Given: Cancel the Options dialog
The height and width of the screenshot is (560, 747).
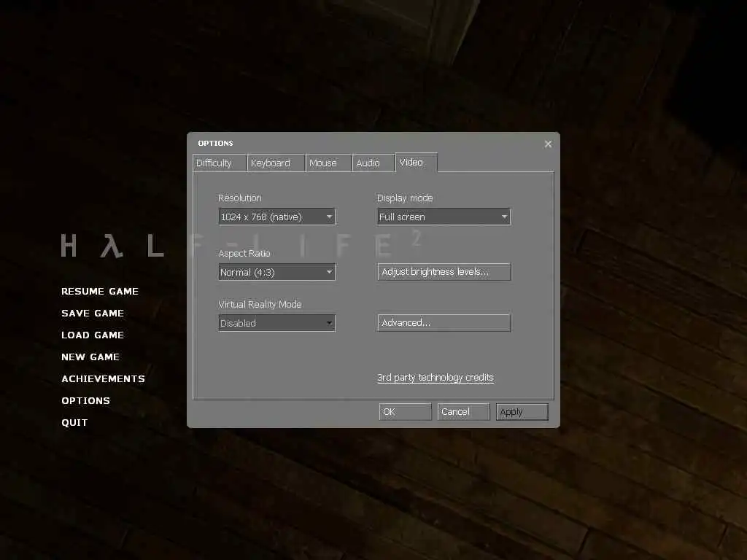Looking at the screenshot, I should click(x=463, y=412).
